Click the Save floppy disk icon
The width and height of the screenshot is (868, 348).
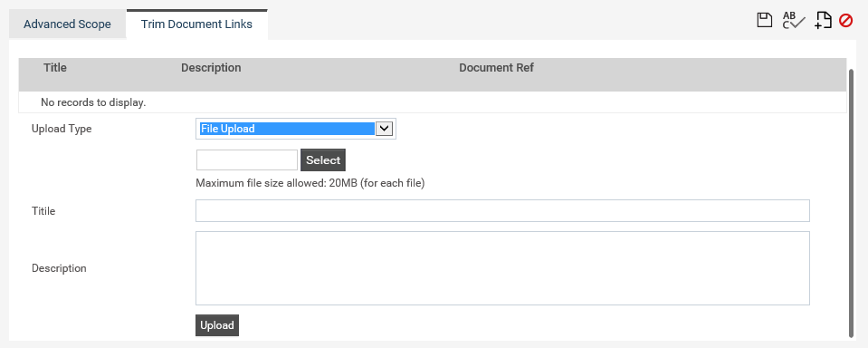(765, 21)
